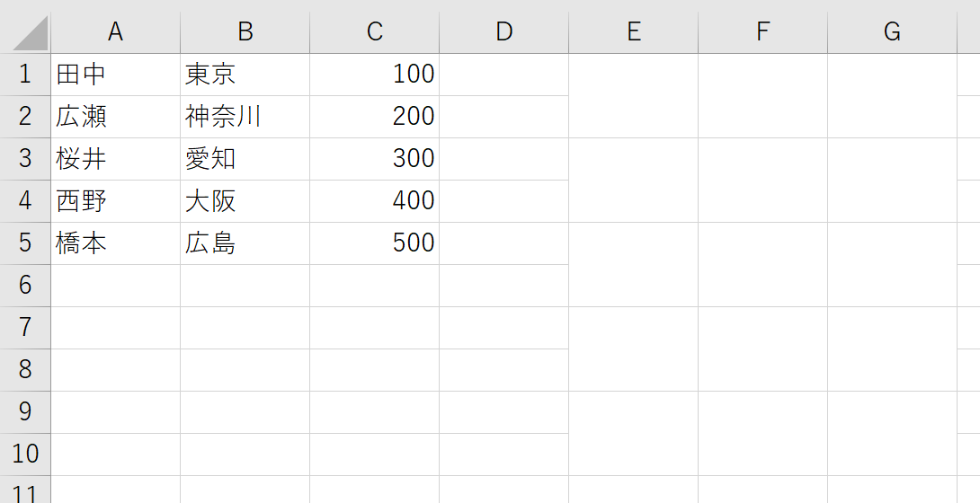Click the cell containing 田中
The height and width of the screenshot is (503, 980).
[x=116, y=75]
